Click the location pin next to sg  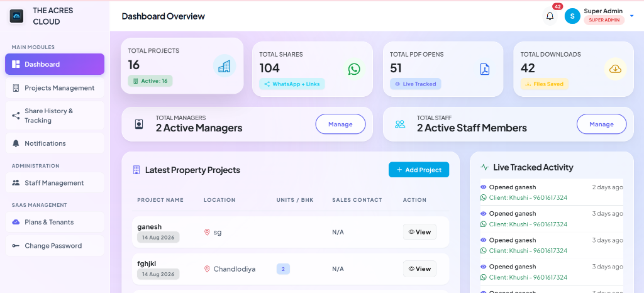[207, 232]
